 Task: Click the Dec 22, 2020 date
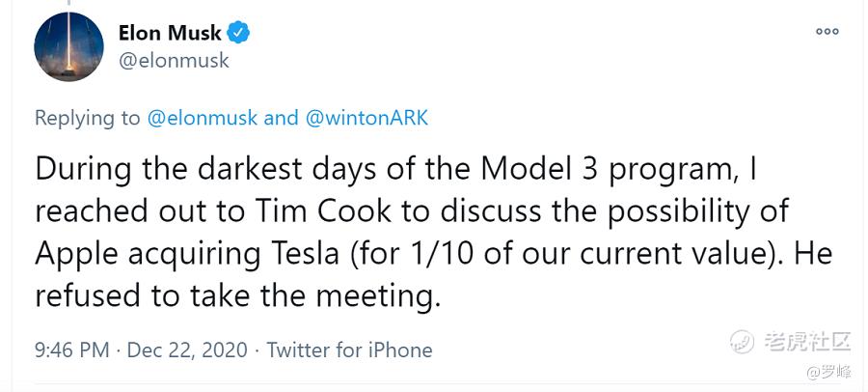187,350
